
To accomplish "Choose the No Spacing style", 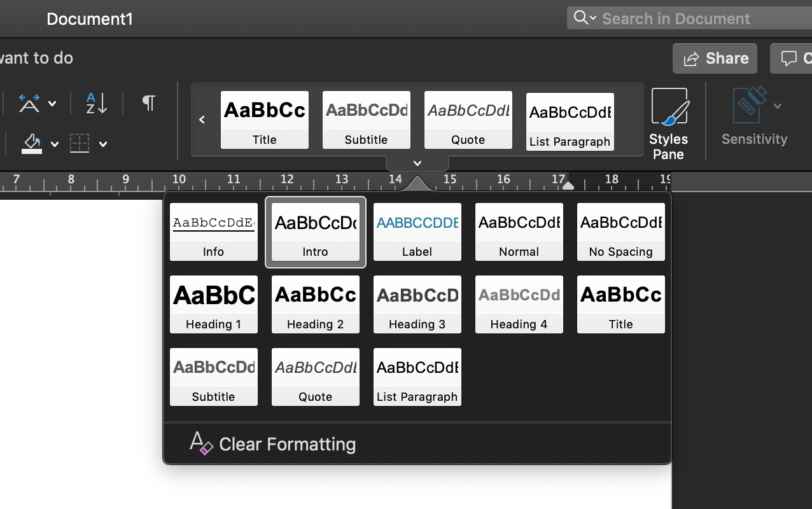I will click(621, 232).
